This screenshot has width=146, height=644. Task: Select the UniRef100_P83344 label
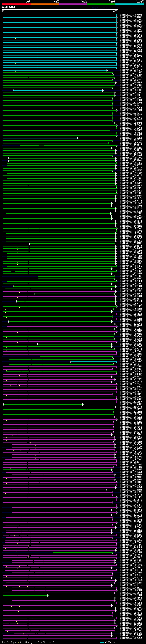pyautogui.click(x=131, y=294)
